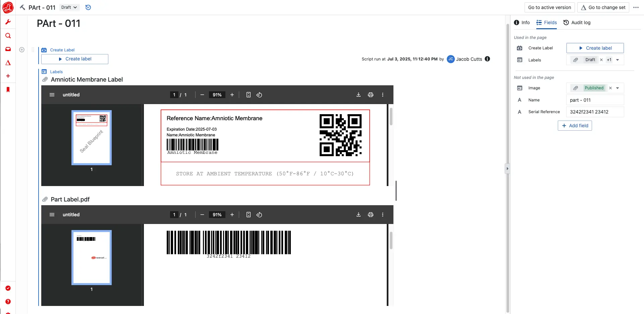Click the red checkmark sidebar icon
This screenshot has width=644, height=314.
8,288
